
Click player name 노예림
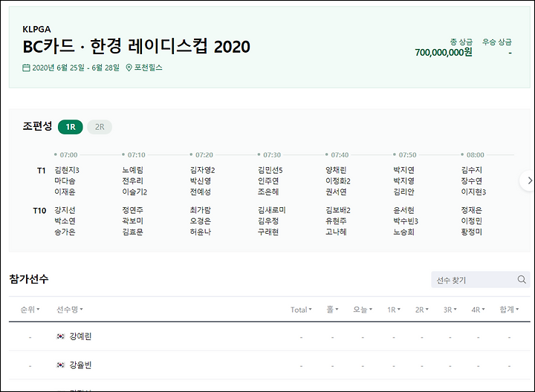point(133,170)
